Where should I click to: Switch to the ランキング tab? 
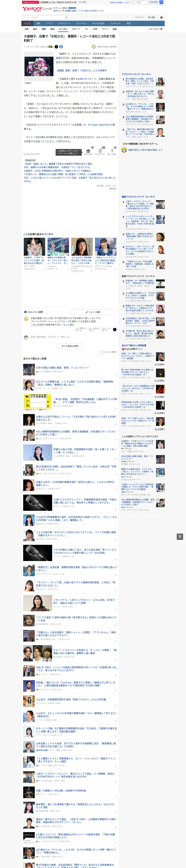coord(115,24)
